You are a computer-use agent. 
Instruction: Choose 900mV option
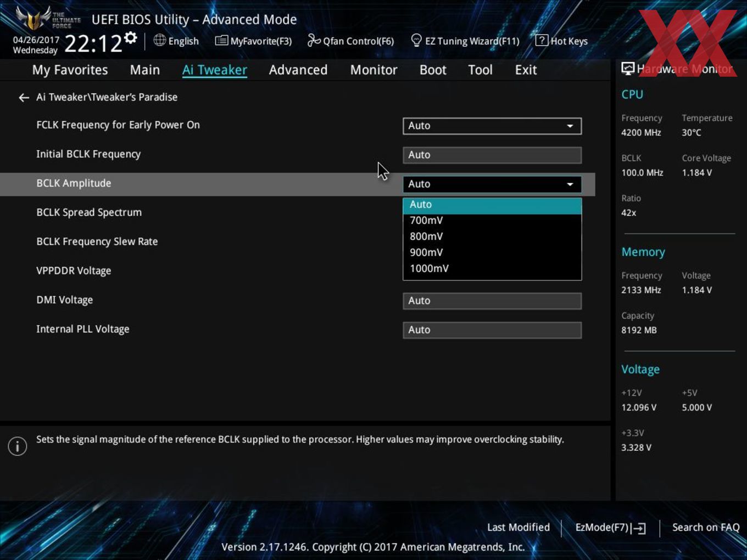point(492,253)
